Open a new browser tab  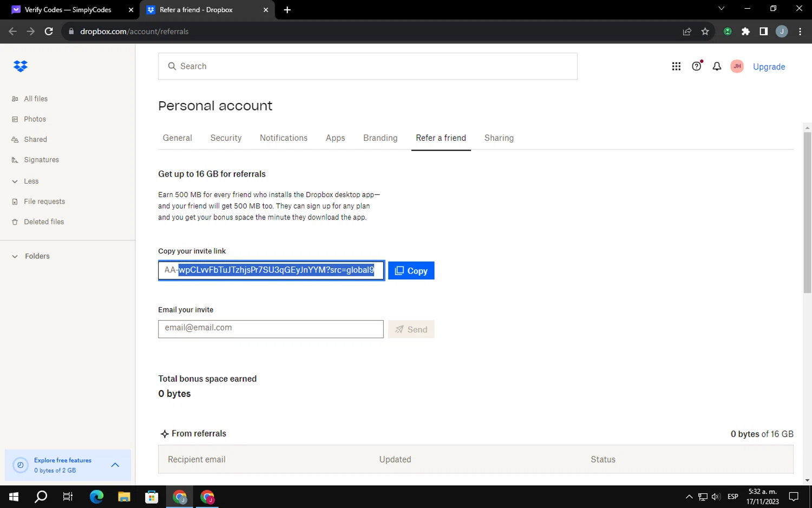coord(287,10)
